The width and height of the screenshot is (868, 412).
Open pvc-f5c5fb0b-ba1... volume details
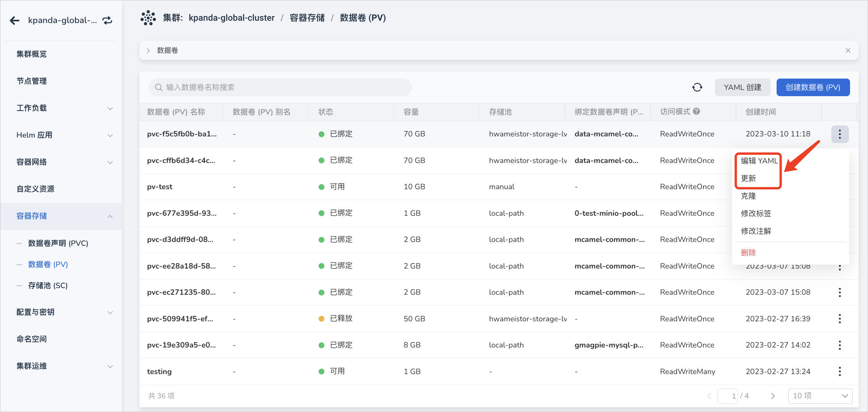click(182, 134)
